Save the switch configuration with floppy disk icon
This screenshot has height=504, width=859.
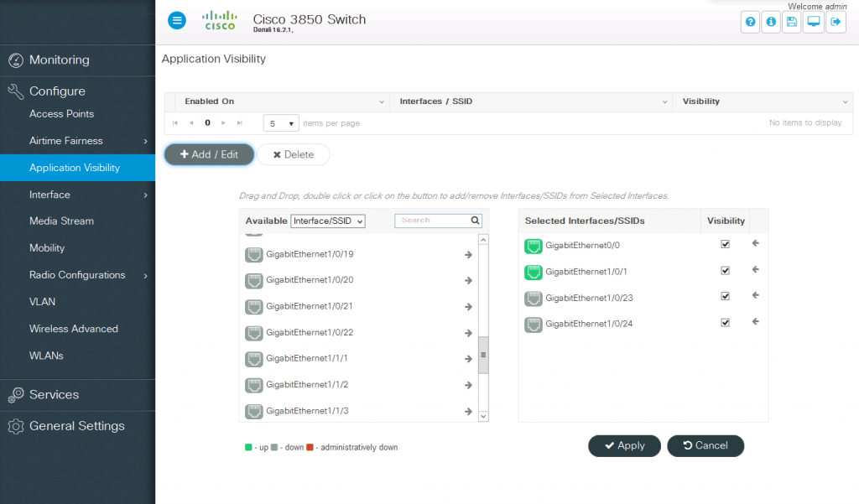(x=792, y=21)
